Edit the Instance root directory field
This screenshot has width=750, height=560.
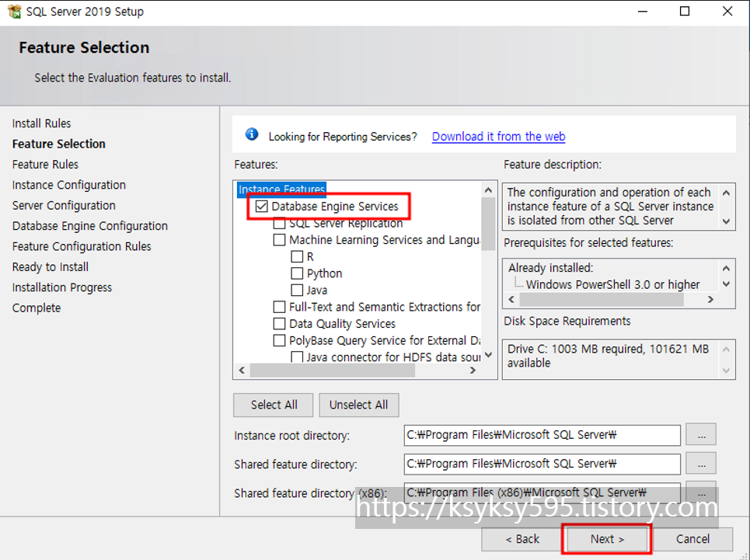pyautogui.click(x=542, y=435)
